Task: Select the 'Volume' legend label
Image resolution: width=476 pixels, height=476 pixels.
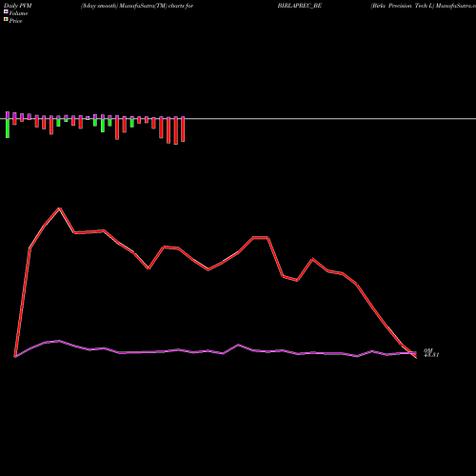Action: 18,13
